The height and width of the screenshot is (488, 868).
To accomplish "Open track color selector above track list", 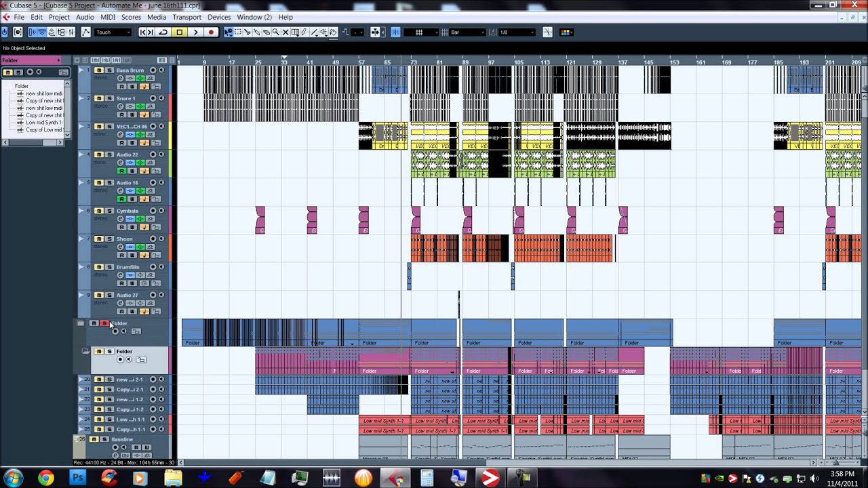I will coord(161,60).
